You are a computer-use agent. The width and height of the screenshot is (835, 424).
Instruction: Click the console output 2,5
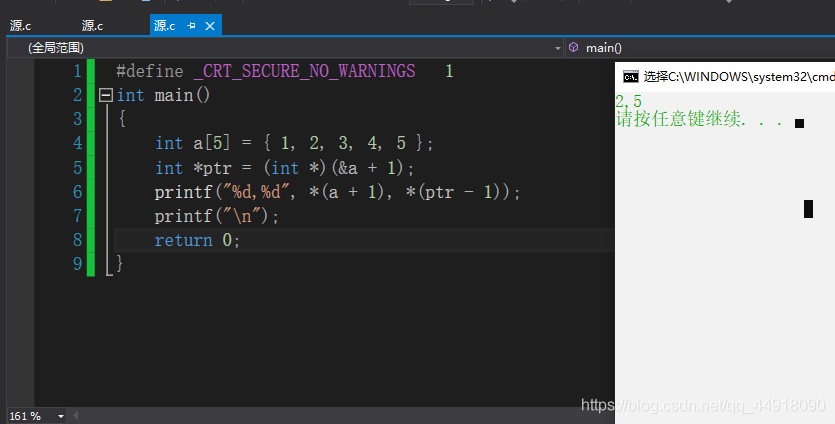point(629,101)
